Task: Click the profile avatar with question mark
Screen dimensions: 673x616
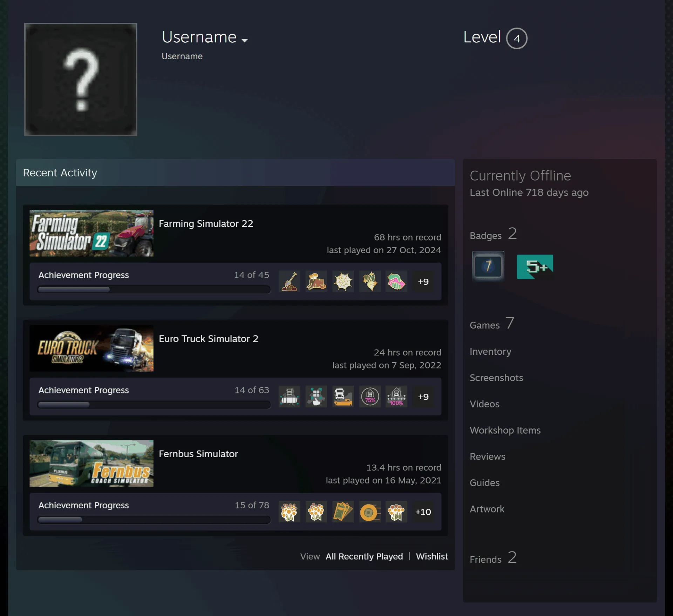Action: click(81, 79)
